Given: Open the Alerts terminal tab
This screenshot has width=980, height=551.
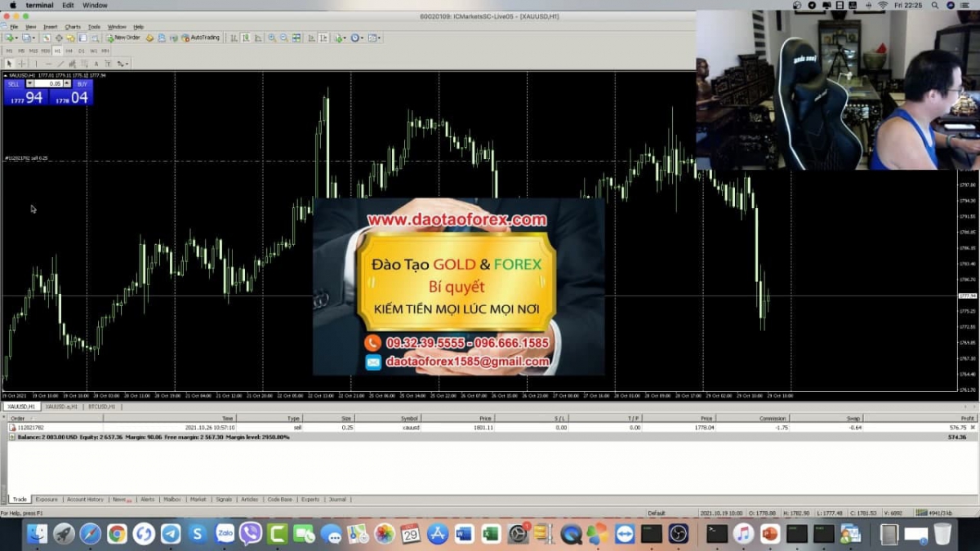Looking at the screenshot, I should tap(147, 499).
